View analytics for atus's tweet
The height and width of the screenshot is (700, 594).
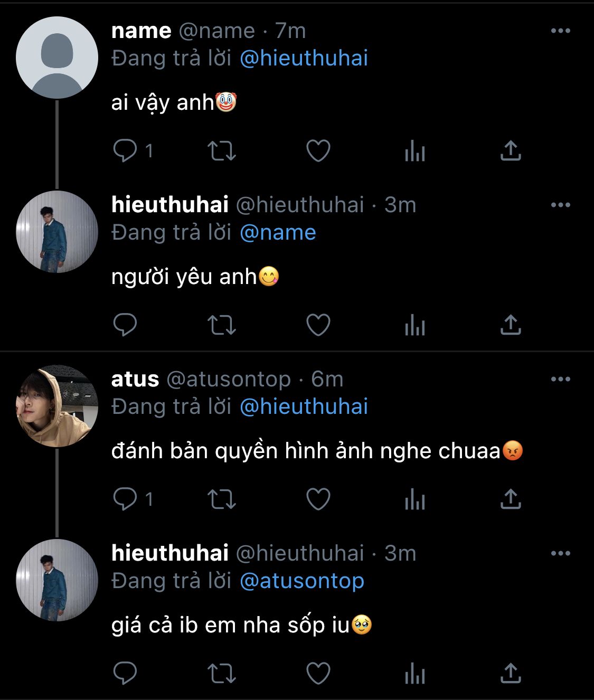[414, 499]
